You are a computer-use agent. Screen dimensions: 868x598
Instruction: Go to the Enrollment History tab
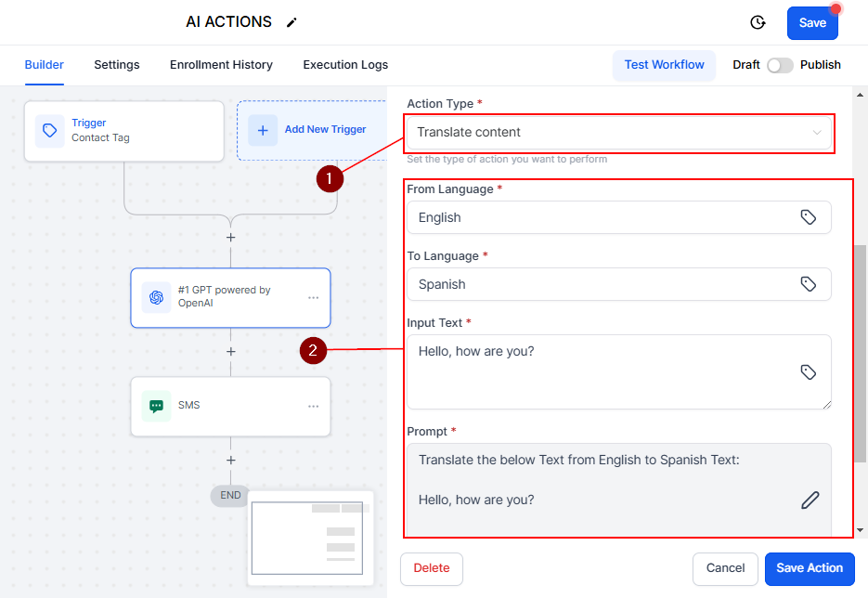[x=222, y=65]
